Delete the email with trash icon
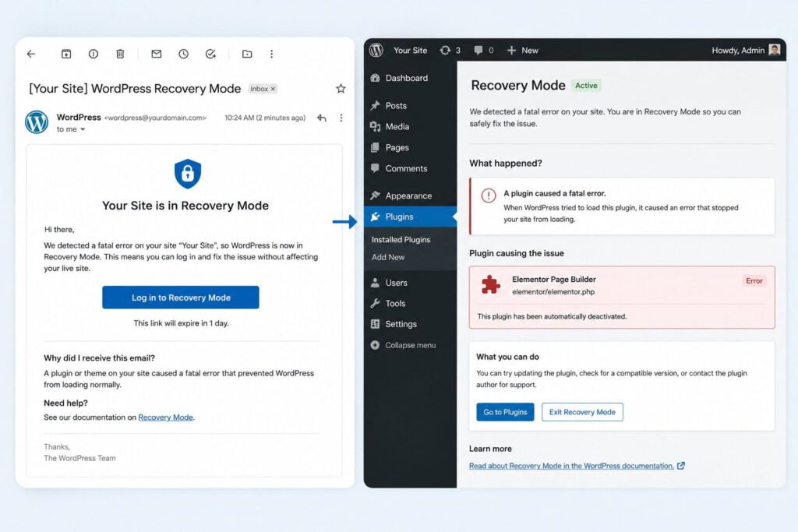This screenshot has height=532, width=798. [120, 54]
